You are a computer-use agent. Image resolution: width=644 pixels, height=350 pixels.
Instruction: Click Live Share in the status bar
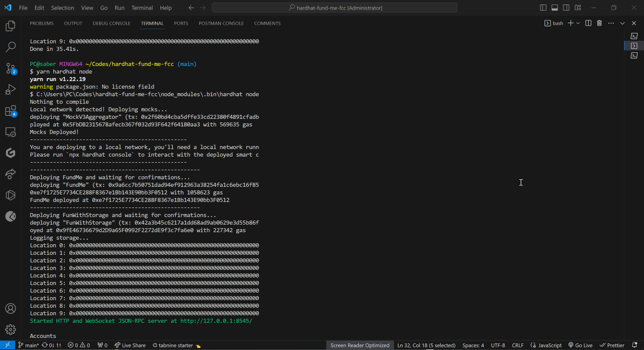(130, 345)
